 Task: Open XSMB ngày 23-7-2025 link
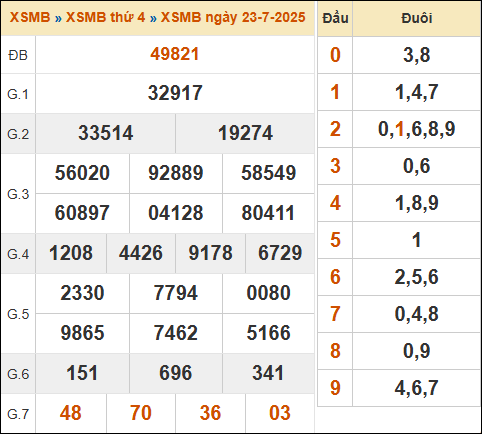click(x=233, y=17)
